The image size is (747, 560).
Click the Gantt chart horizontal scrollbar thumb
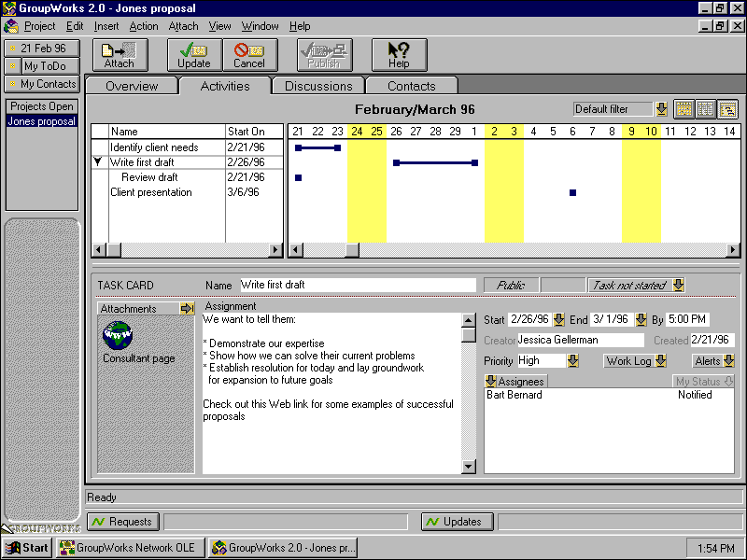[352, 250]
